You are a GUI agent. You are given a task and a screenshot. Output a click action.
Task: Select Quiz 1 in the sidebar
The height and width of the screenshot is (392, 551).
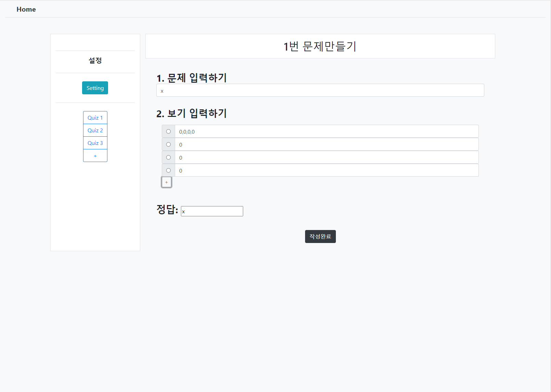(x=95, y=118)
